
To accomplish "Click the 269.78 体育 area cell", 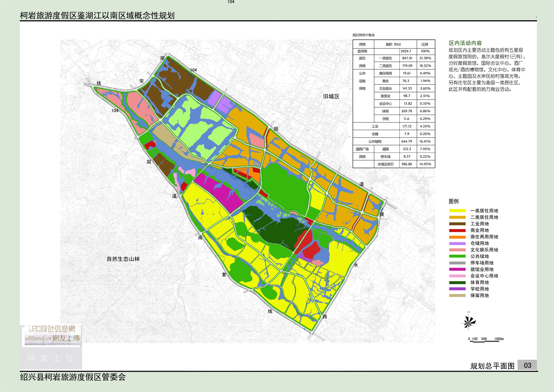I will click(x=407, y=111).
